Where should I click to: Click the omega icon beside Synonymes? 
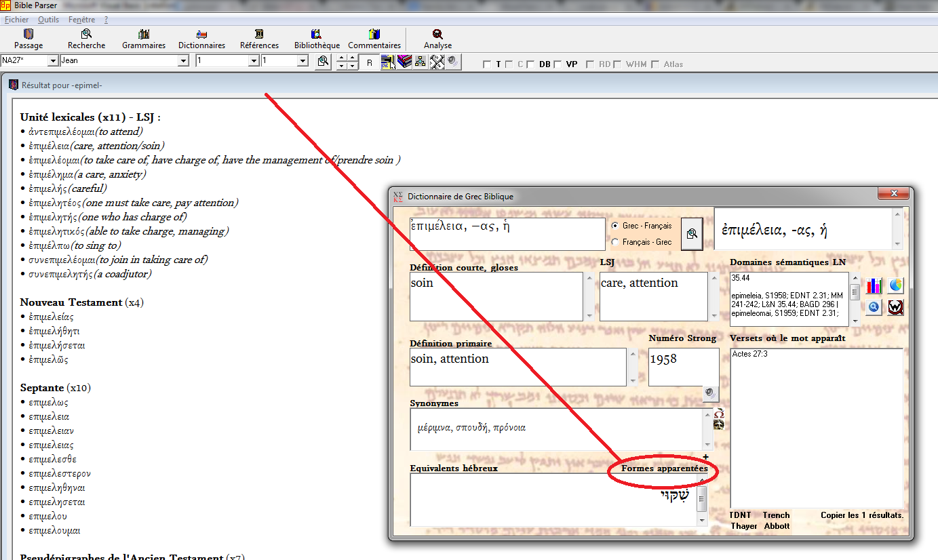click(x=719, y=413)
